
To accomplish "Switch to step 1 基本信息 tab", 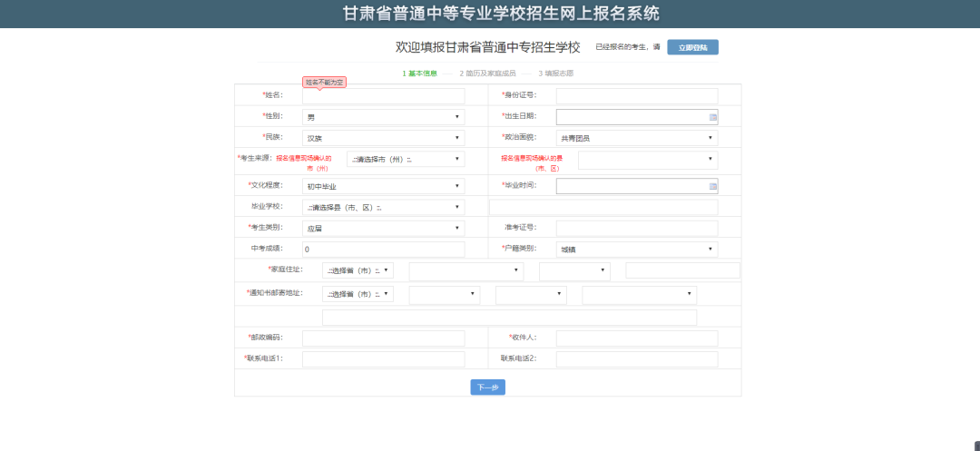I will [419, 74].
